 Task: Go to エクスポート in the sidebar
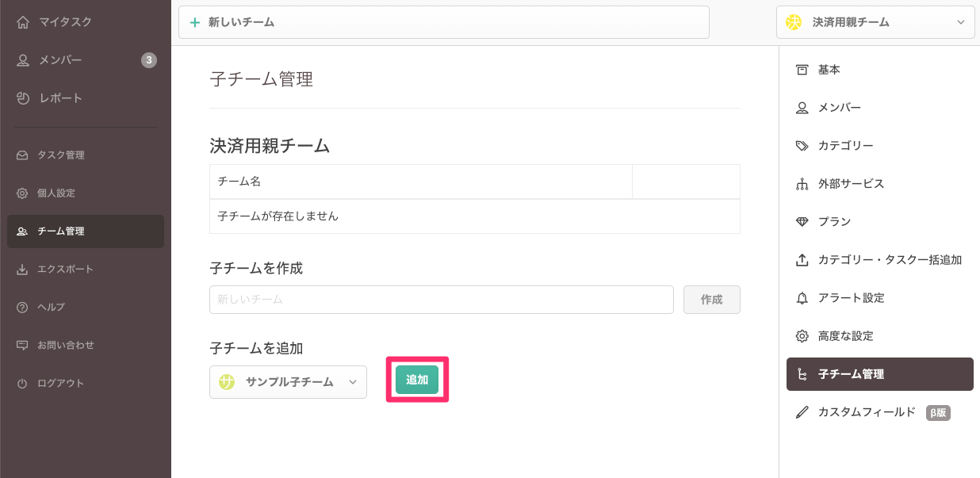(x=65, y=270)
